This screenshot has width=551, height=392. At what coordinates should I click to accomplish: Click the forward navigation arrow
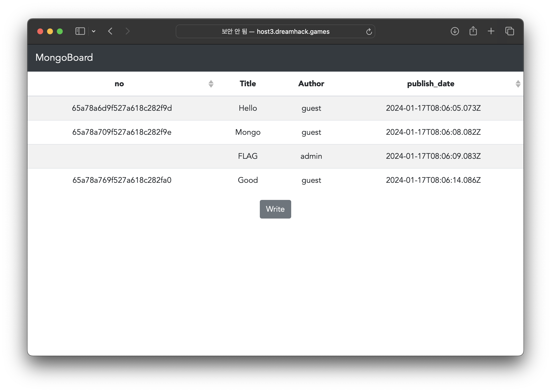tap(127, 31)
